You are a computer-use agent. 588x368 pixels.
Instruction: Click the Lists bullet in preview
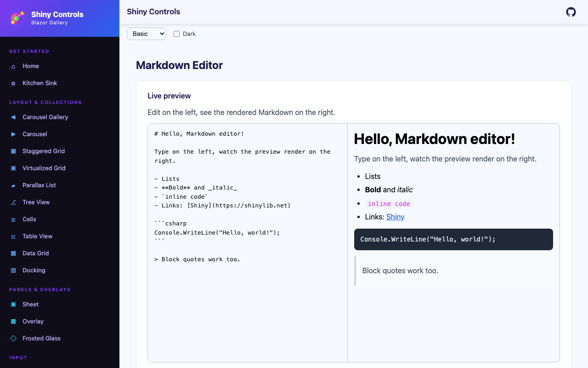(373, 177)
